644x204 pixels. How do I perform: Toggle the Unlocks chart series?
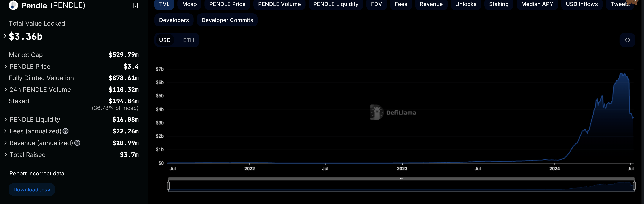pos(466,4)
